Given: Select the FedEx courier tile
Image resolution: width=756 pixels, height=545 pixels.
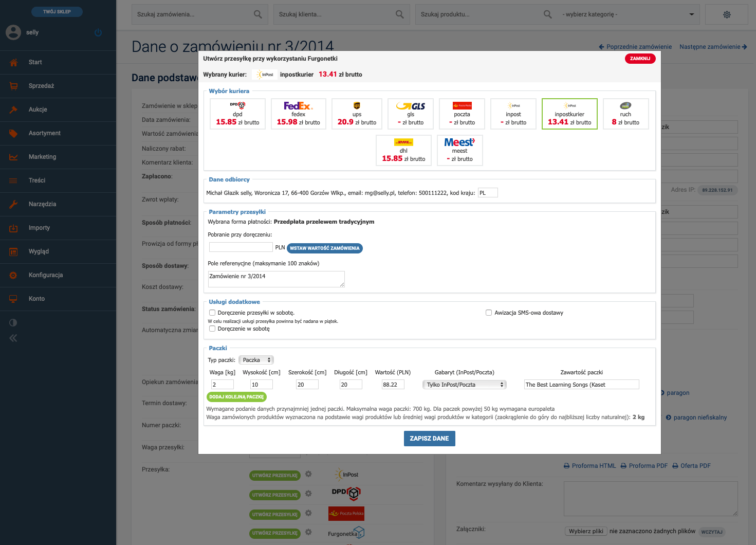Looking at the screenshot, I should [299, 114].
